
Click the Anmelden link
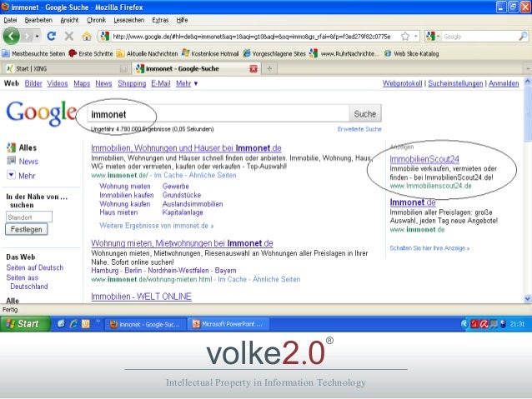click(504, 83)
